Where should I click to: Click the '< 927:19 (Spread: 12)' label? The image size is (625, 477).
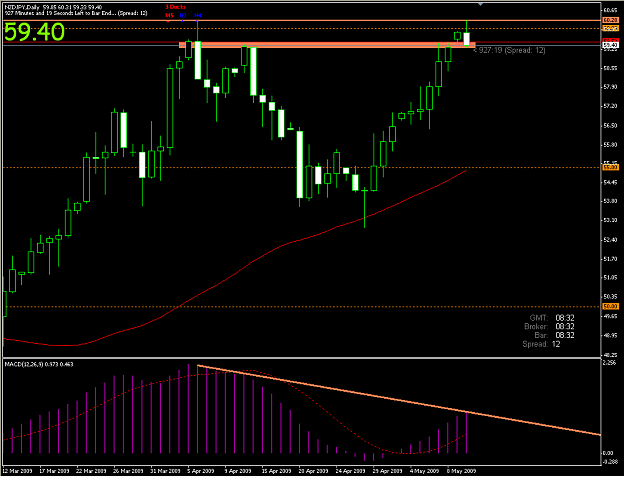pos(509,50)
